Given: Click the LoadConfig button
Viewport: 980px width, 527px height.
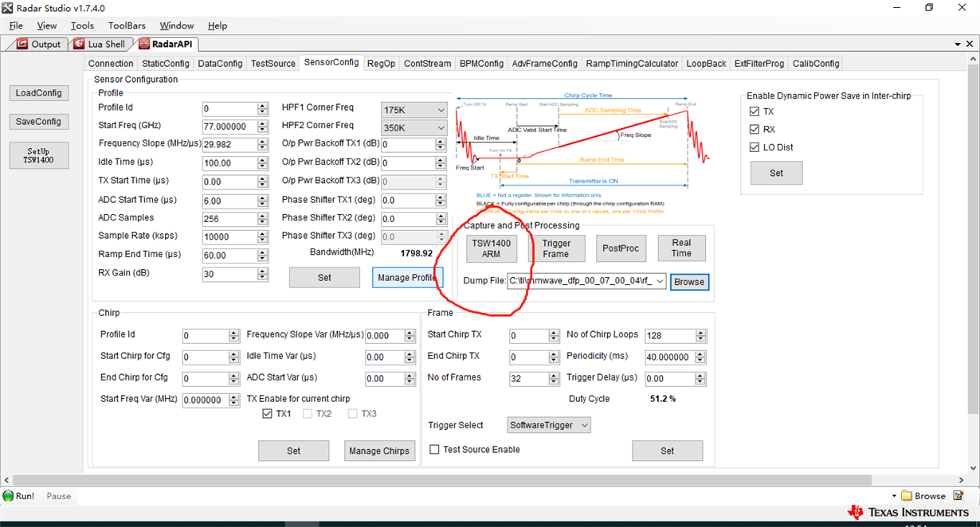Looking at the screenshot, I should coord(38,93).
